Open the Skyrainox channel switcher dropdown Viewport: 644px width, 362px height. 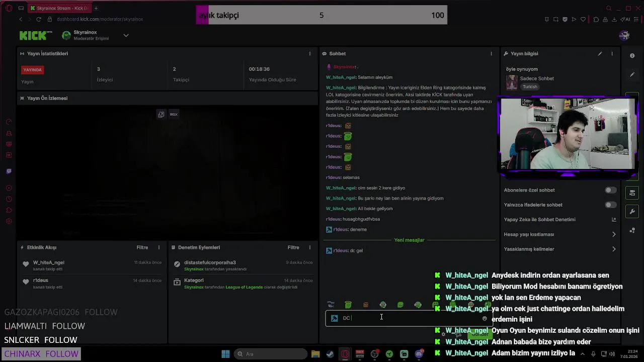[x=126, y=35]
